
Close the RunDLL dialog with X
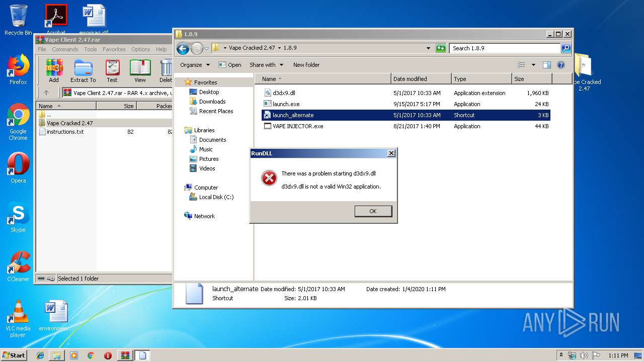coord(391,153)
